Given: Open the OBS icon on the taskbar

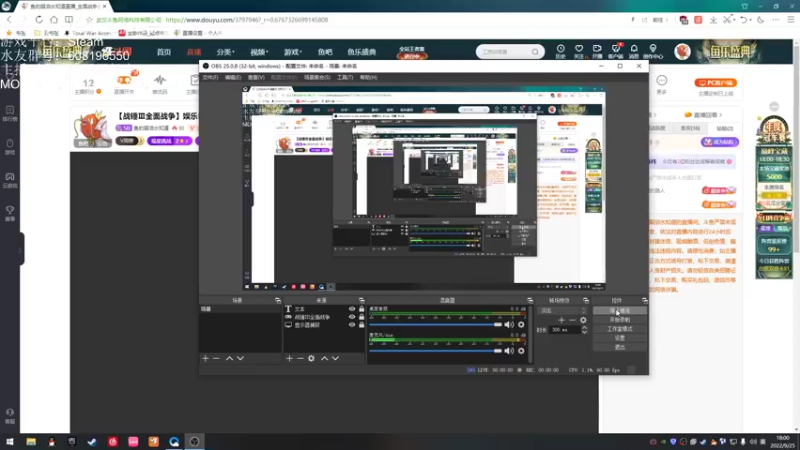Looking at the screenshot, I should coord(194,442).
